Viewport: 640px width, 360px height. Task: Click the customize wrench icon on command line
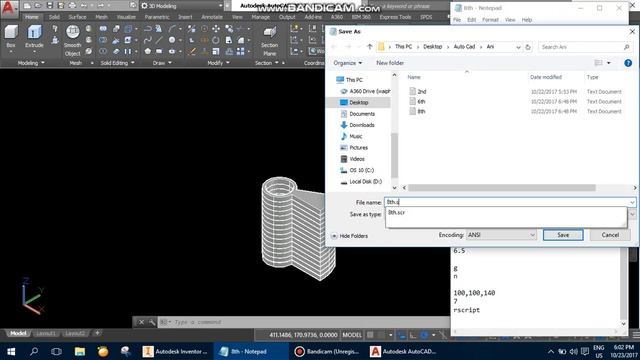coord(152,322)
